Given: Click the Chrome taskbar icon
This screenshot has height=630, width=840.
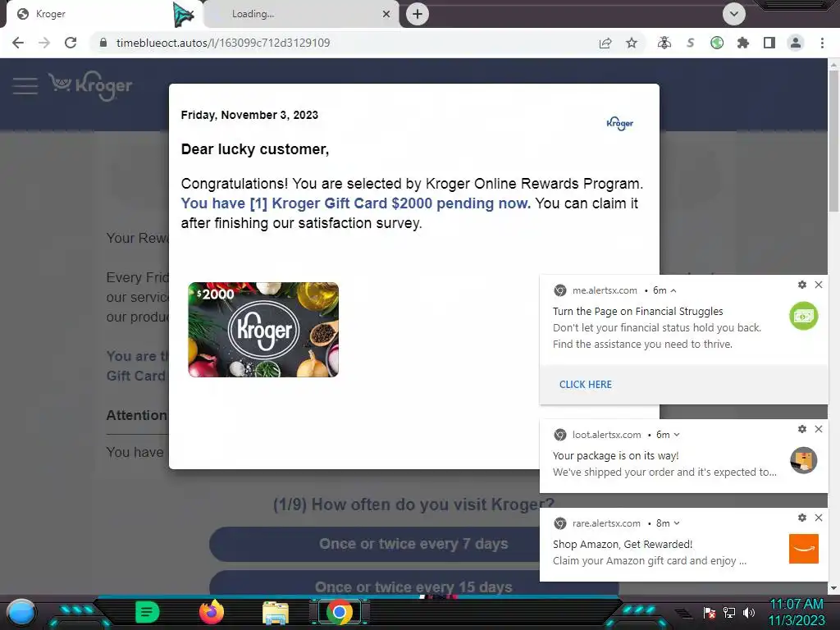Looking at the screenshot, I should click(x=340, y=612).
